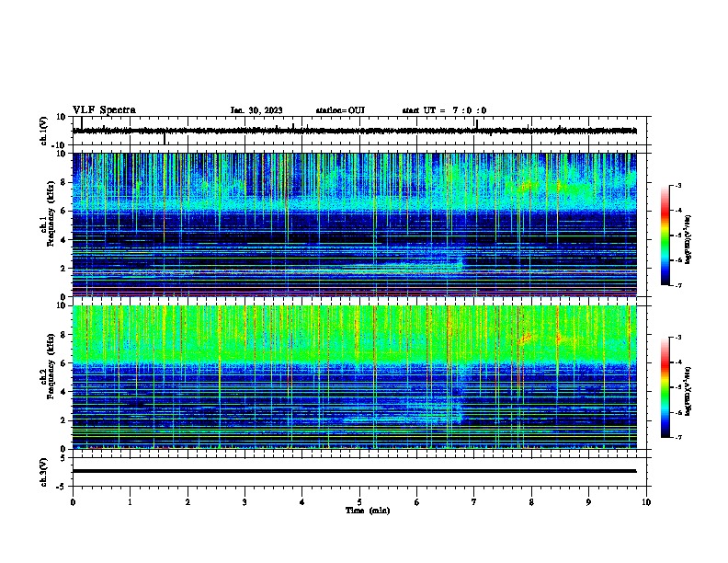Click the "-5" tick on ch.3 voltage axis
The image size is (728, 563).
pyautogui.click(x=62, y=487)
